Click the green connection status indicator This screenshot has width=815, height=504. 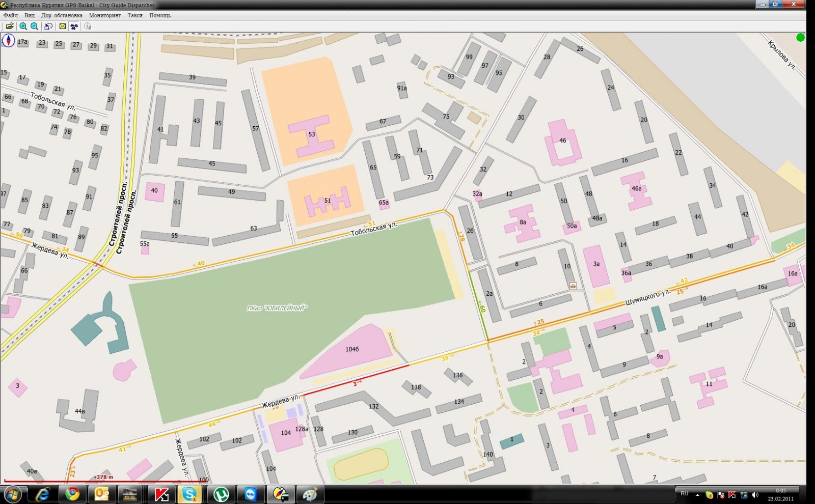click(x=801, y=37)
